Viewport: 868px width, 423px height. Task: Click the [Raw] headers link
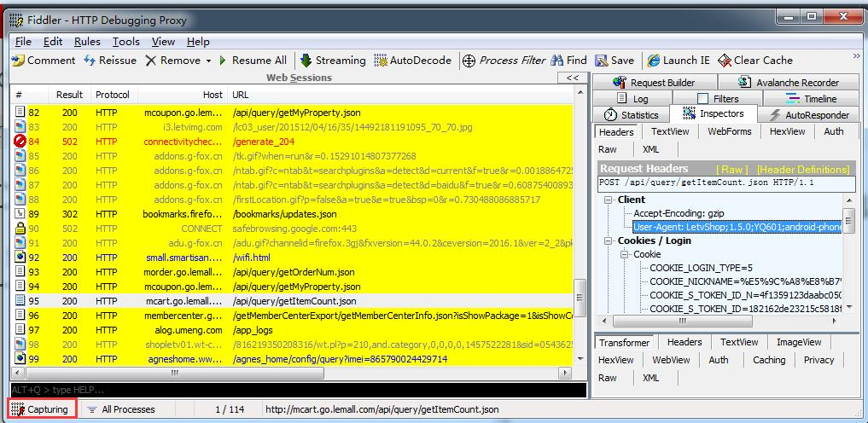[731, 169]
